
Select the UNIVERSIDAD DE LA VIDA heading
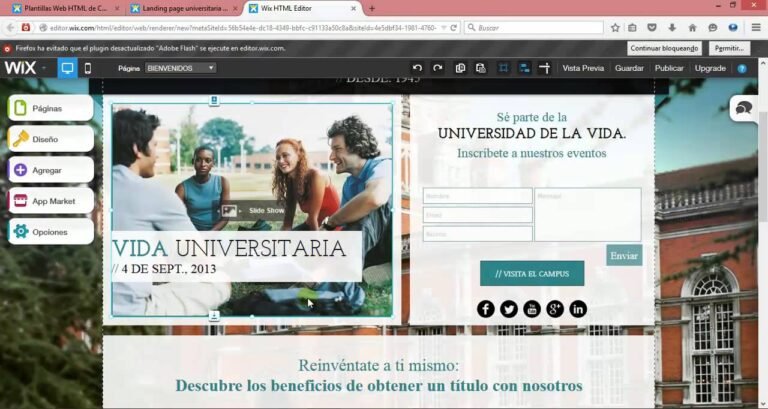[532, 133]
